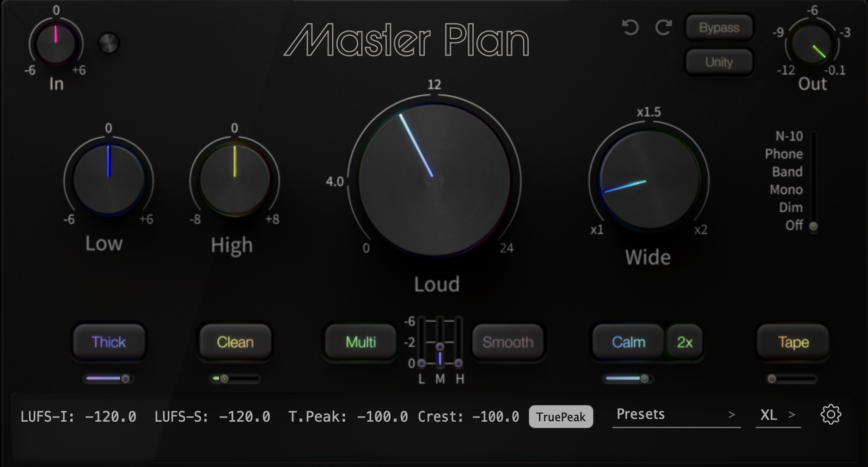Click the Thick amount slider
This screenshot has height=467, width=868.
click(108, 379)
